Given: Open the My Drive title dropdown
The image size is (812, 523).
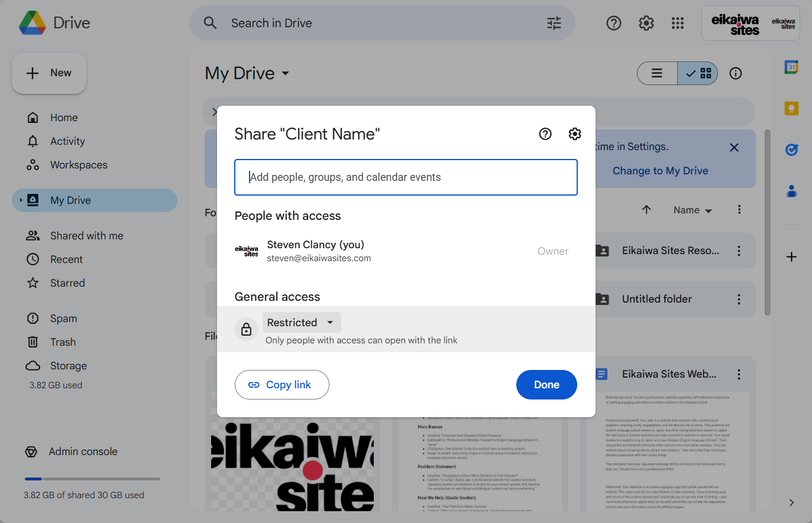Looking at the screenshot, I should (x=247, y=73).
